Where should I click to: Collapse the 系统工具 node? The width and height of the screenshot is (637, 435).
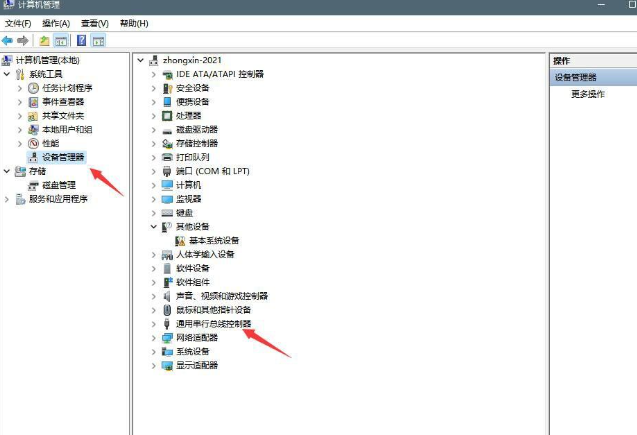pyautogui.click(x=7, y=74)
